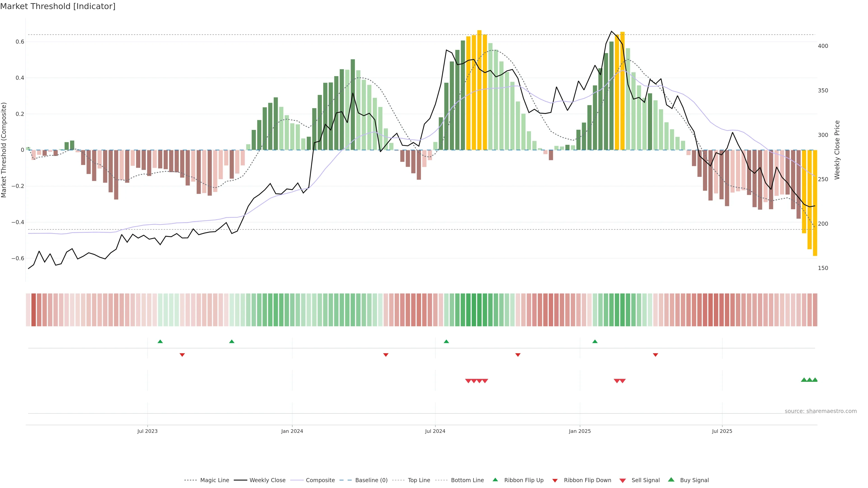Click the red Ribbon Flip Down marker after Jul 2023

point(182,355)
